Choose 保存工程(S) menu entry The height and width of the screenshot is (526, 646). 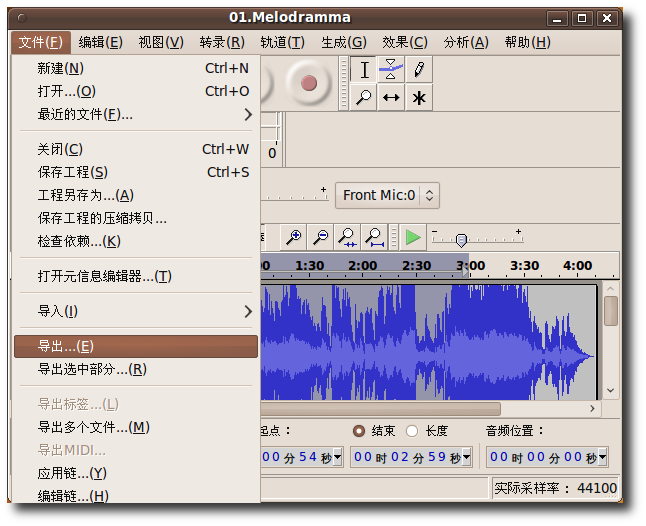[x=136, y=172]
